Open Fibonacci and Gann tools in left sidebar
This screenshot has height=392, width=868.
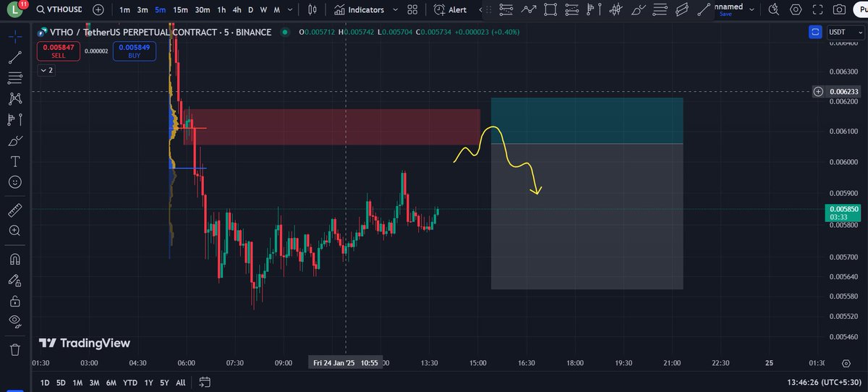click(x=15, y=77)
